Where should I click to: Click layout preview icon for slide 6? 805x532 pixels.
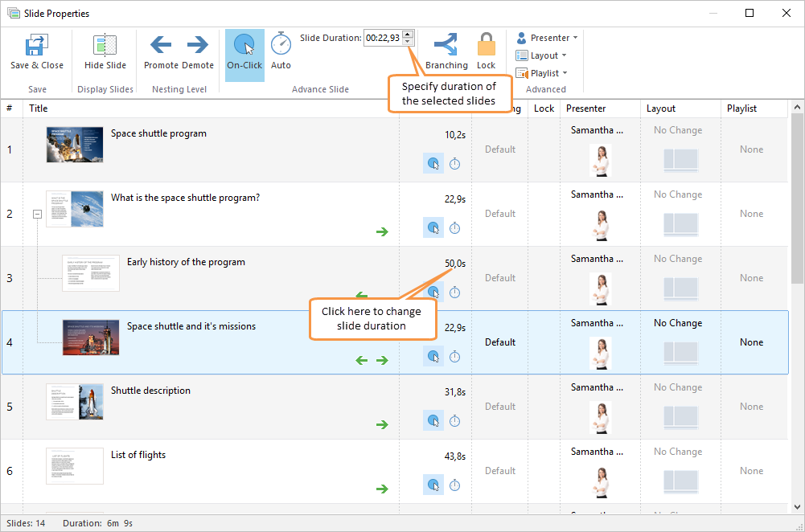[681, 481]
